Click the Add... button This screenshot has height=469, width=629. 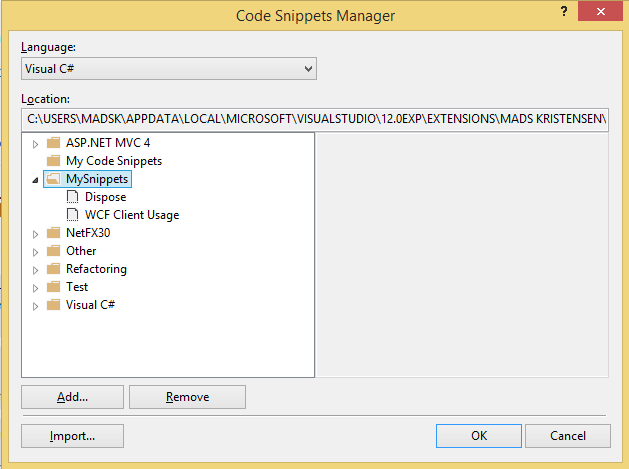pos(72,397)
